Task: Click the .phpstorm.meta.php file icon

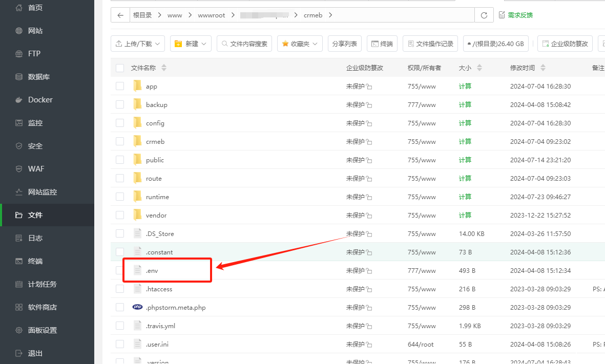Action: [137, 307]
